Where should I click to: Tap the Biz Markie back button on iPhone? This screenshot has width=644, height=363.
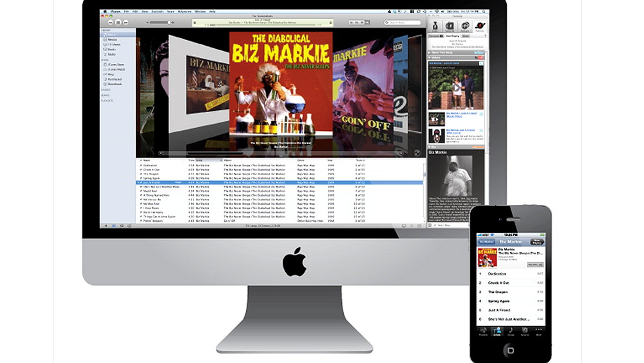click(486, 242)
